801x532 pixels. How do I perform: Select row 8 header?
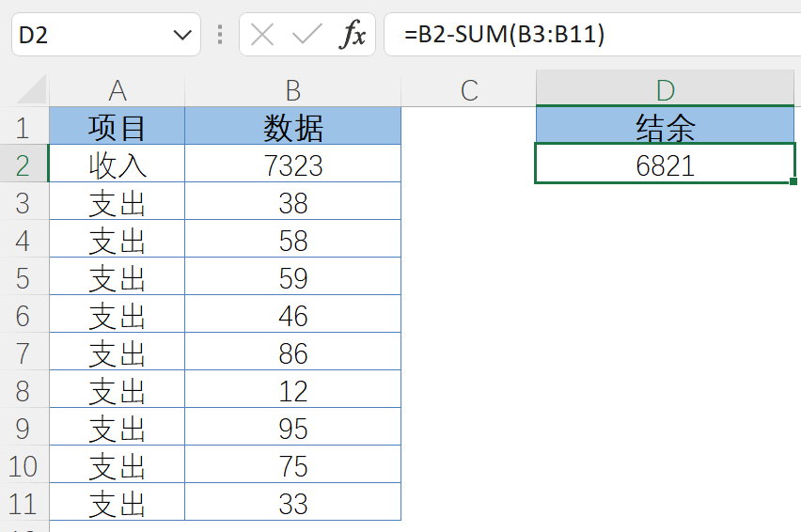coord(24,389)
